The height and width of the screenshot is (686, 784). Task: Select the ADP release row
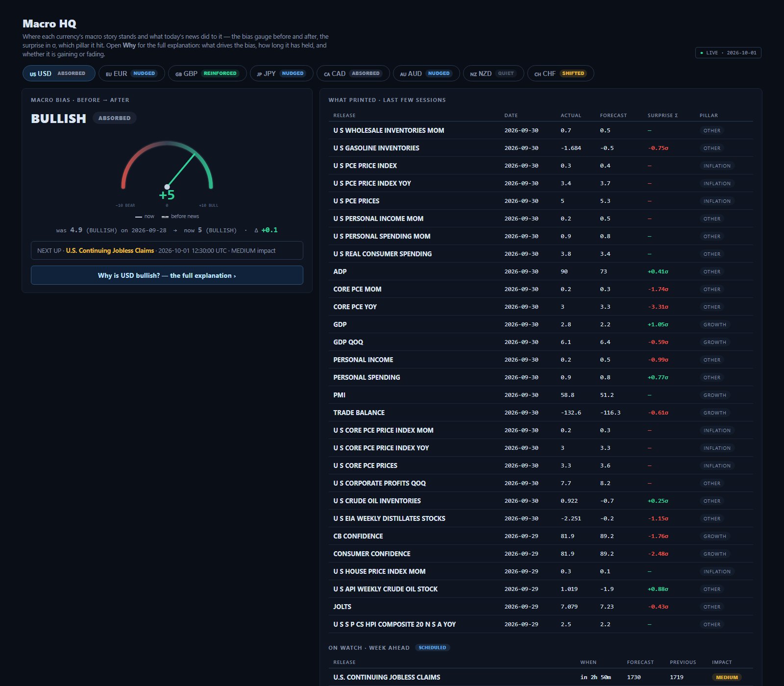pyautogui.click(x=540, y=271)
